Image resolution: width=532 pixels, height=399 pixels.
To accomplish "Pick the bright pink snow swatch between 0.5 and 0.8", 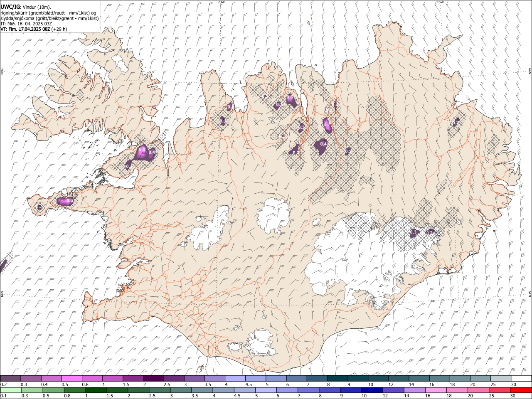I will 71,379.
